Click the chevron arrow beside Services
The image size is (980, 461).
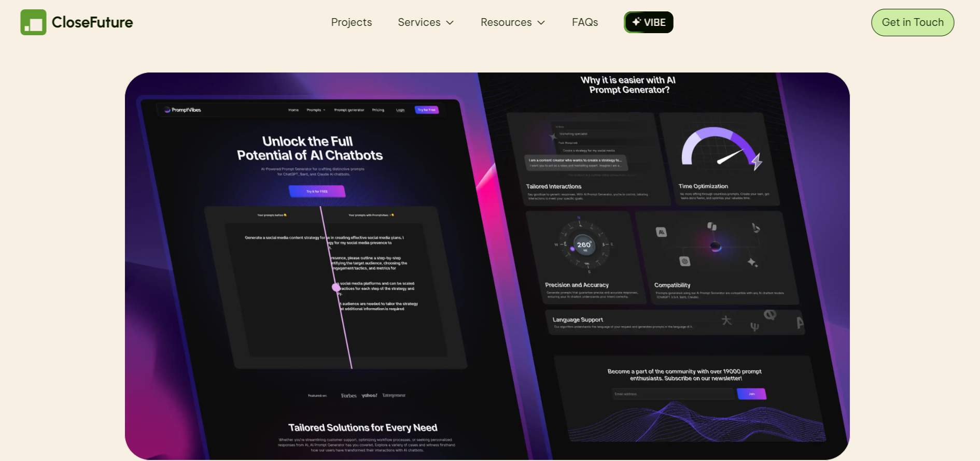[450, 23]
